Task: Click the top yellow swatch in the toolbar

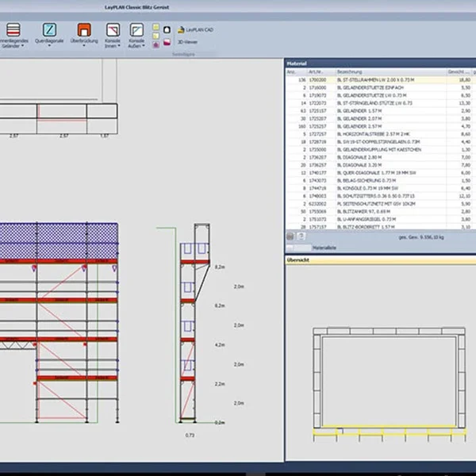Action: pos(155,28)
